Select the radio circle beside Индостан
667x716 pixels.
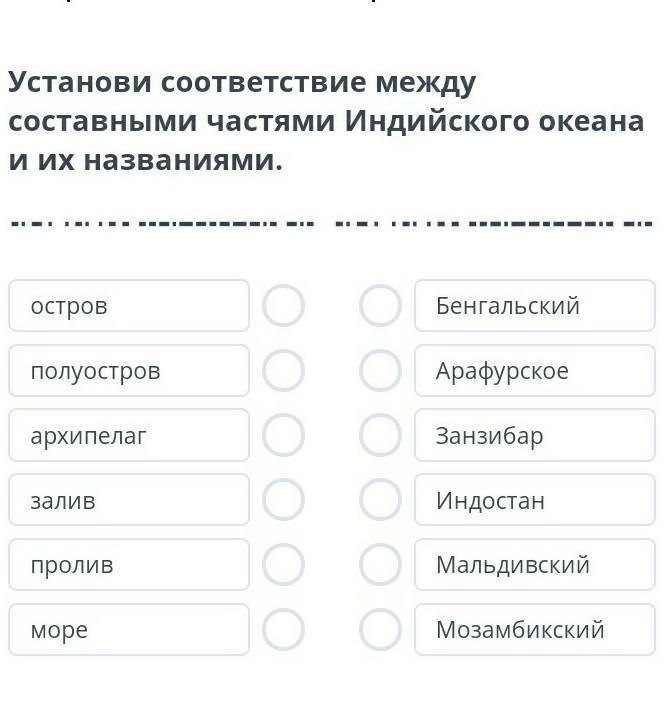pyautogui.click(x=380, y=500)
